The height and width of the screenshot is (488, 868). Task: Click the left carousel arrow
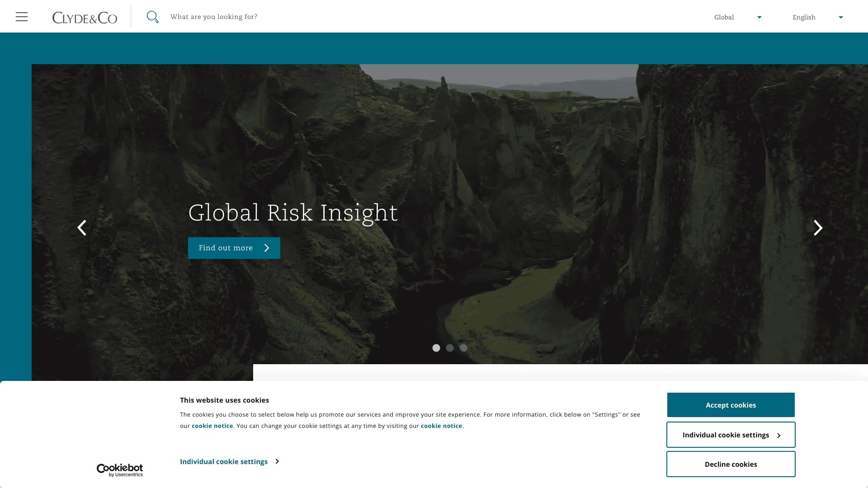click(82, 228)
